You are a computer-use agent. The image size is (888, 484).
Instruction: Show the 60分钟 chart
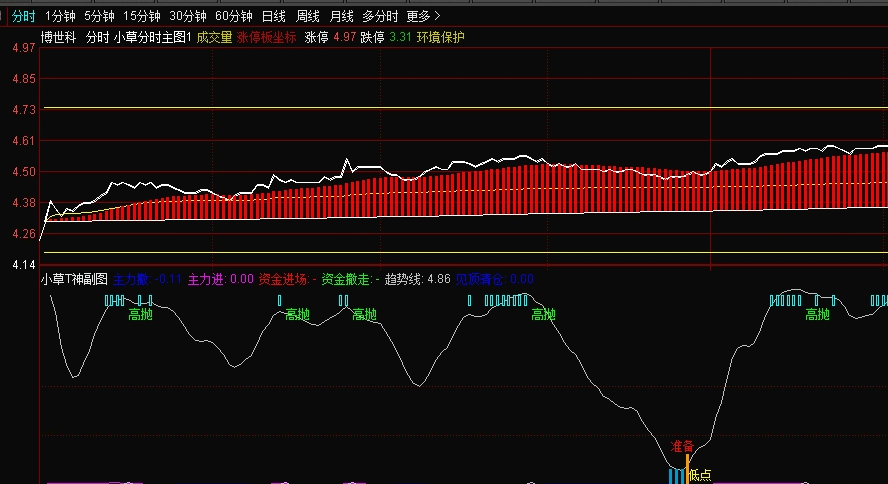[234, 16]
